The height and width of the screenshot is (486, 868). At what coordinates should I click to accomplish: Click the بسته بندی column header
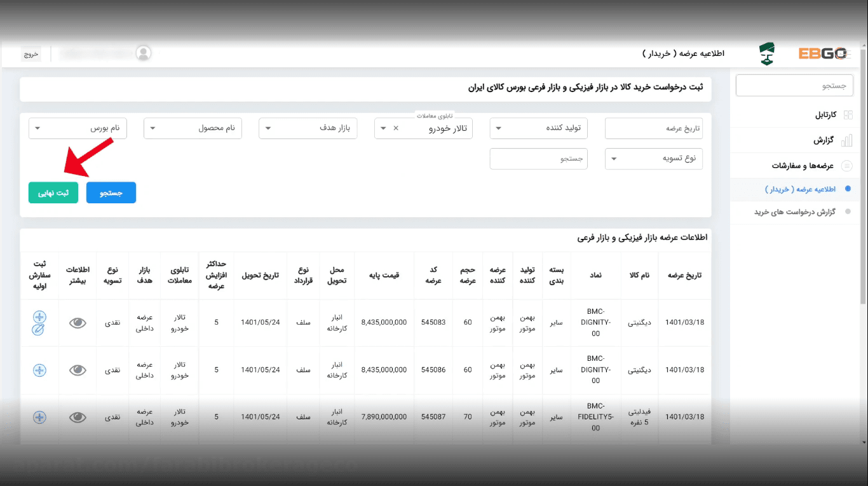pos(556,276)
